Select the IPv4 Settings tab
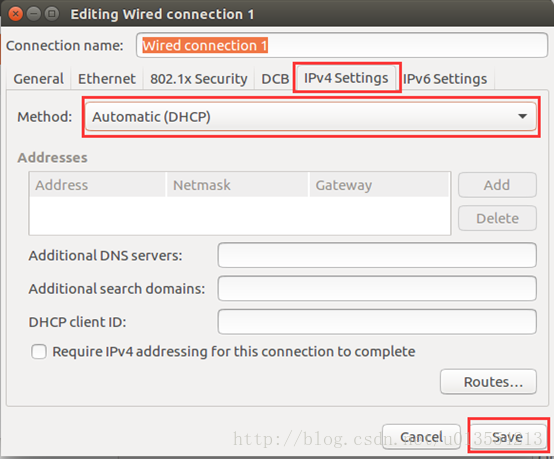This screenshot has width=554, height=459. [x=346, y=78]
